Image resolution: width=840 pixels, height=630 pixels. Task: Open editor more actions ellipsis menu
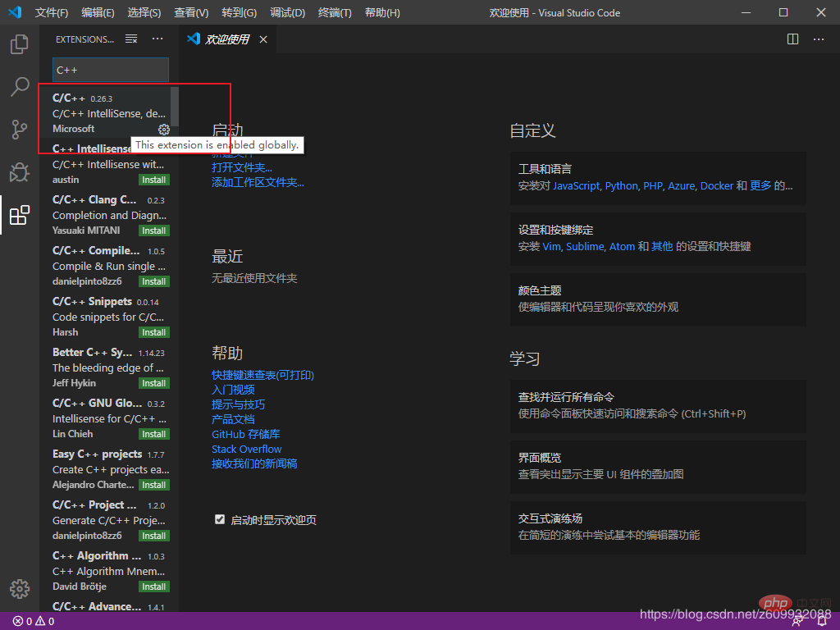point(819,39)
